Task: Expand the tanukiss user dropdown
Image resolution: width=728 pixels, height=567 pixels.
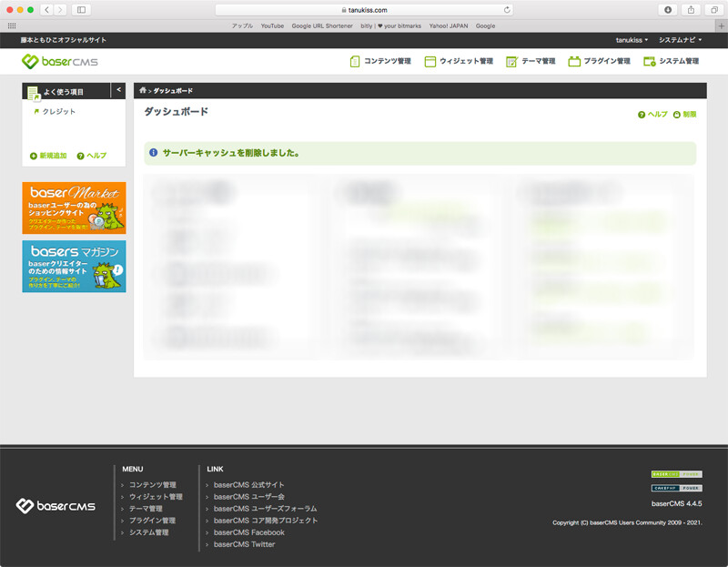Action: pyautogui.click(x=632, y=40)
